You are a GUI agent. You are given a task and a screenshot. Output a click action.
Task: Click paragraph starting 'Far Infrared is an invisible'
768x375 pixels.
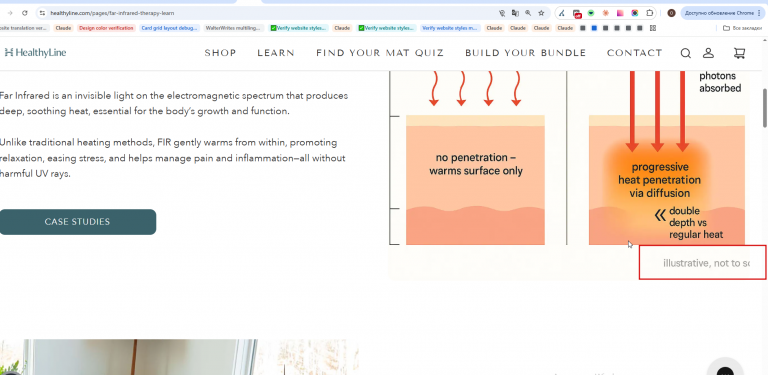coord(174,103)
